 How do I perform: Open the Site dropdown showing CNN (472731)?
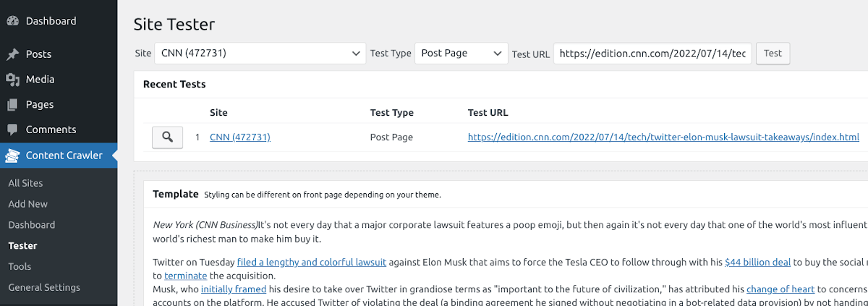[260, 54]
